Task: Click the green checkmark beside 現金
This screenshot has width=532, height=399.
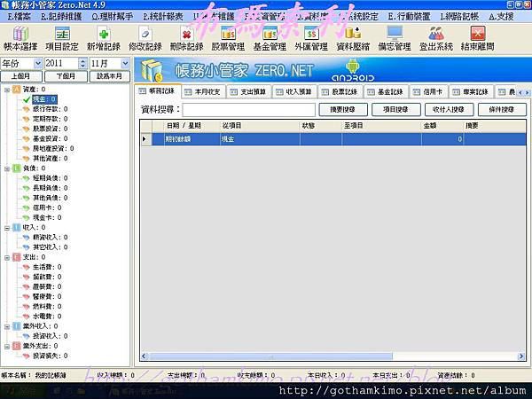Action: 27,99
